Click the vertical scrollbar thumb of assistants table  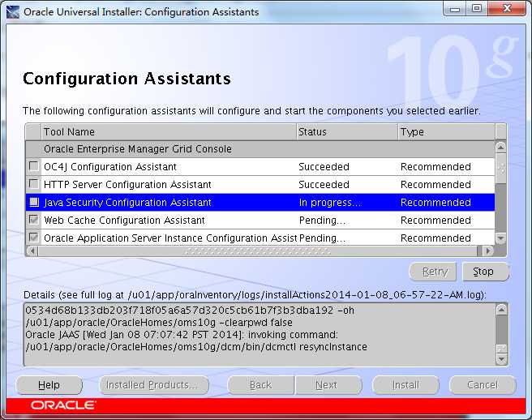(501, 168)
